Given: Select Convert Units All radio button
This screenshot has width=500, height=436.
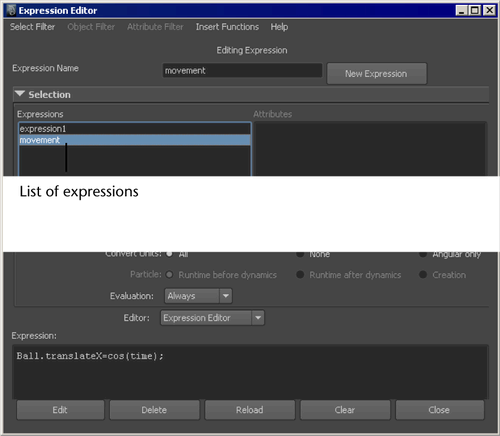Looking at the screenshot, I should tap(169, 254).
